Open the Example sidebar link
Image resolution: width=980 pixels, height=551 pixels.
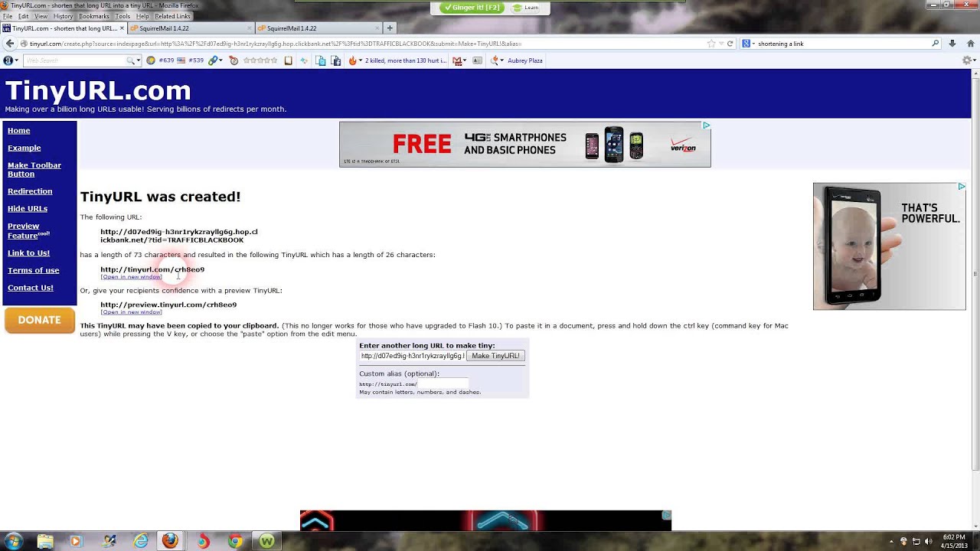pos(24,148)
